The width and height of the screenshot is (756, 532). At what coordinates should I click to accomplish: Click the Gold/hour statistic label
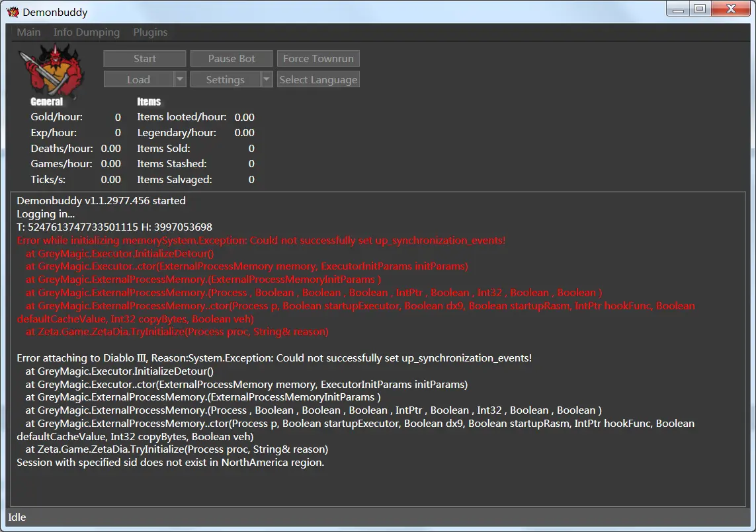pyautogui.click(x=57, y=117)
